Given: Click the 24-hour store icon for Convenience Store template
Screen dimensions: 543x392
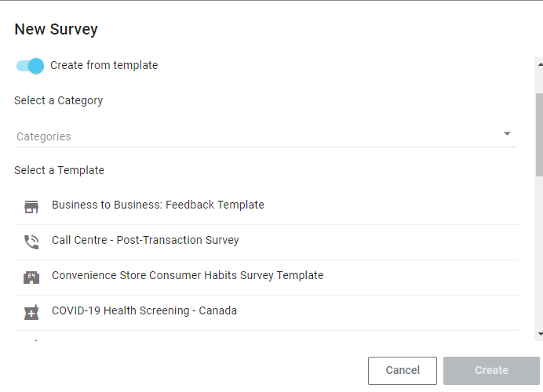Looking at the screenshot, I should [x=31, y=278].
